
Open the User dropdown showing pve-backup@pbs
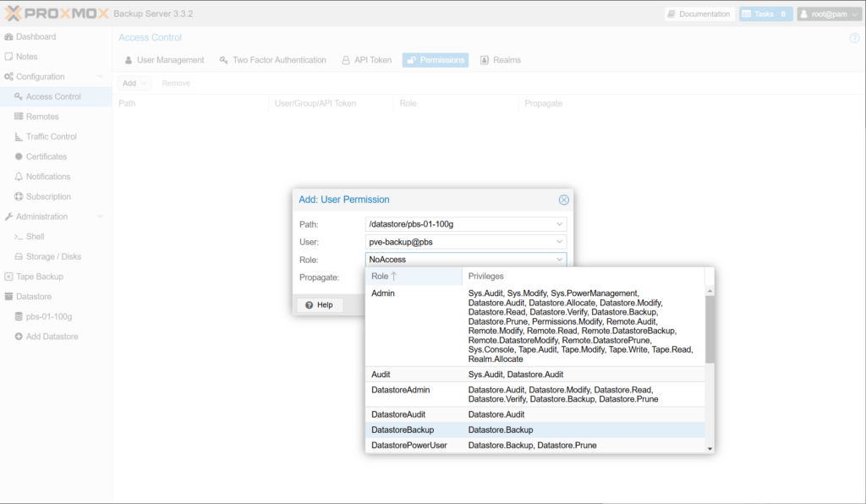click(x=560, y=242)
